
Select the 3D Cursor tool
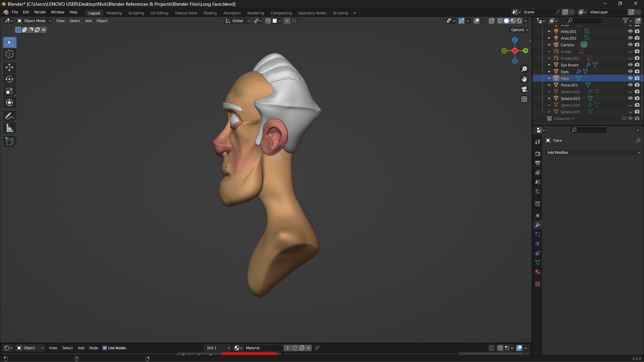9,54
